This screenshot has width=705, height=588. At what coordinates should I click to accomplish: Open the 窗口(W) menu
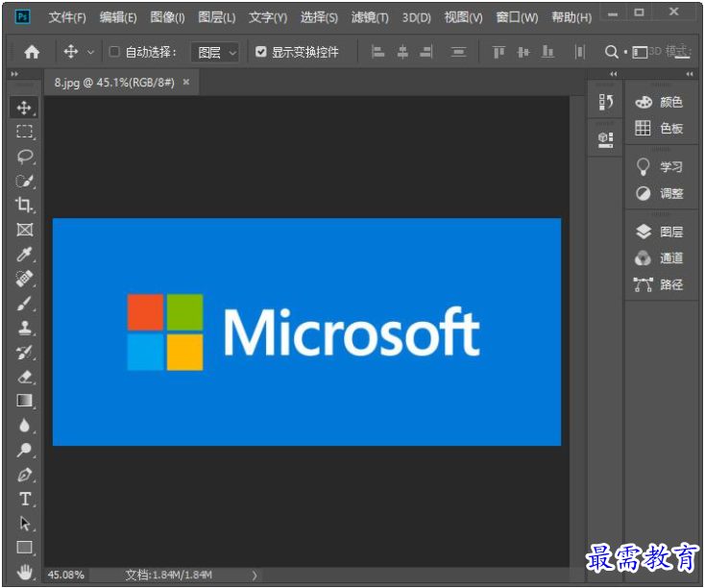[517, 17]
